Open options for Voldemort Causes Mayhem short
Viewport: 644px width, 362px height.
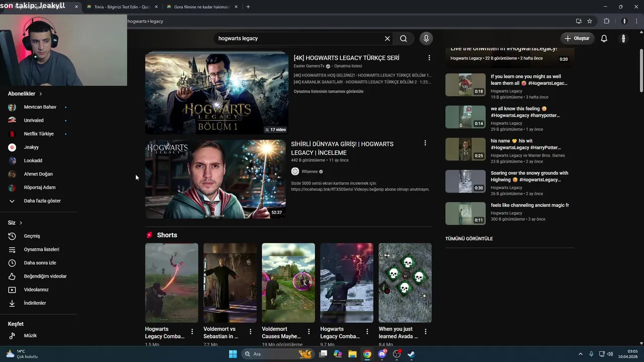(x=309, y=331)
